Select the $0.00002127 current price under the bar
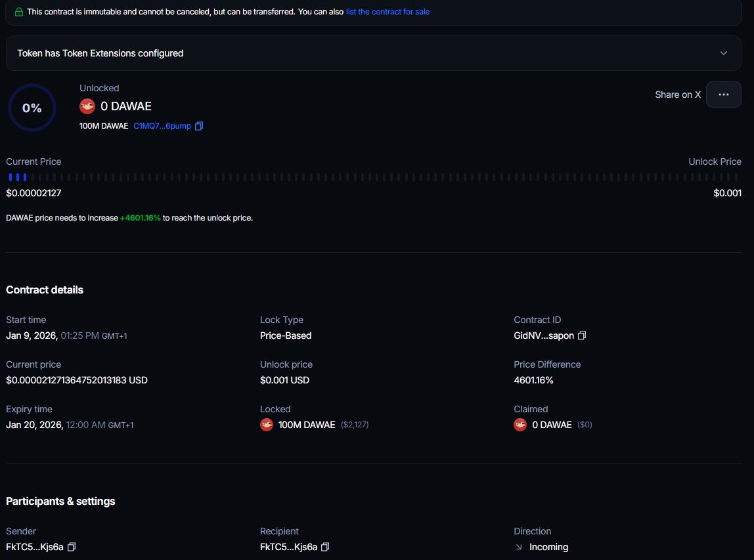The image size is (754, 560). coord(33,193)
